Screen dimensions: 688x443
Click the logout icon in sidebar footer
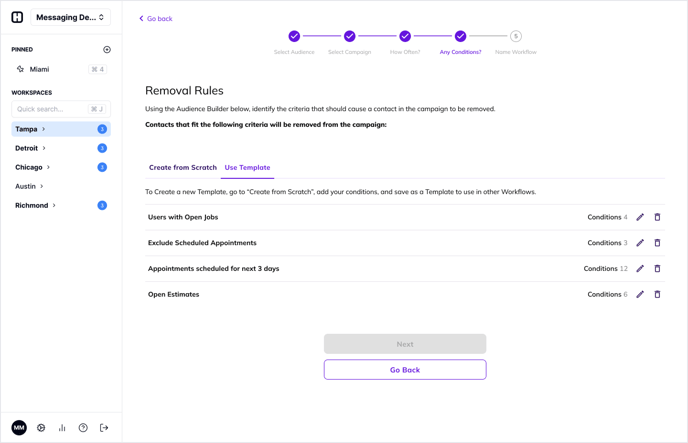pos(104,428)
